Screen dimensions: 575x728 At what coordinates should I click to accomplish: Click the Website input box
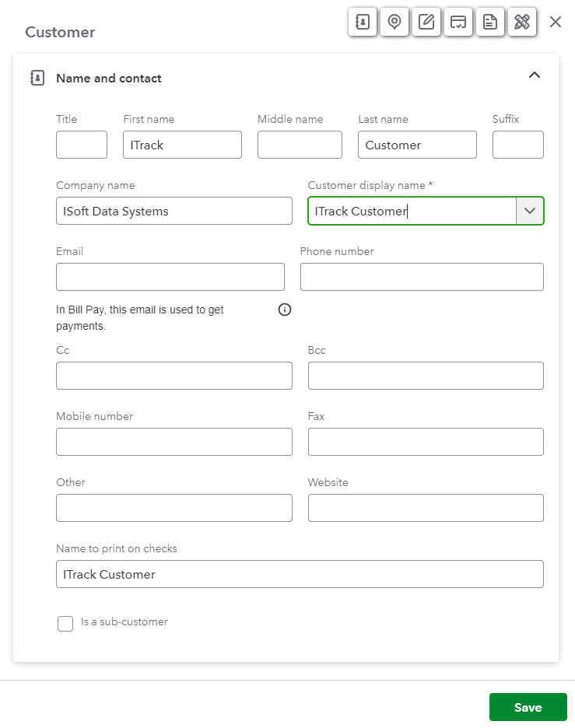point(426,508)
